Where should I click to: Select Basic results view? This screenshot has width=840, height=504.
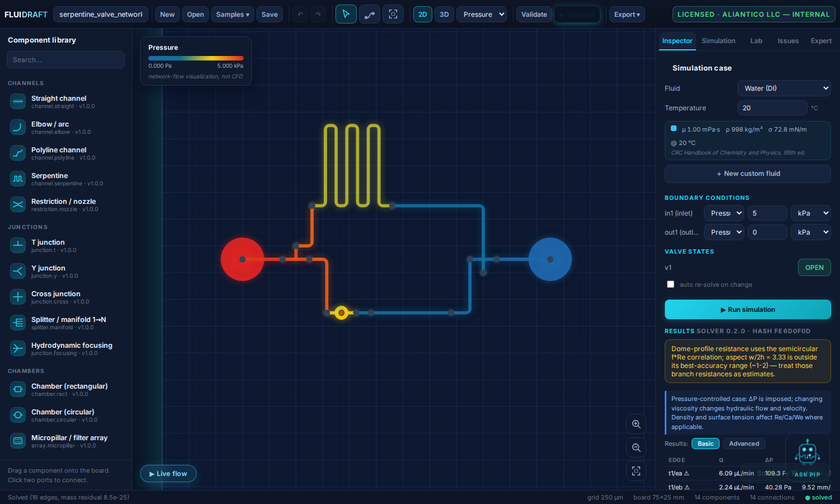click(706, 444)
